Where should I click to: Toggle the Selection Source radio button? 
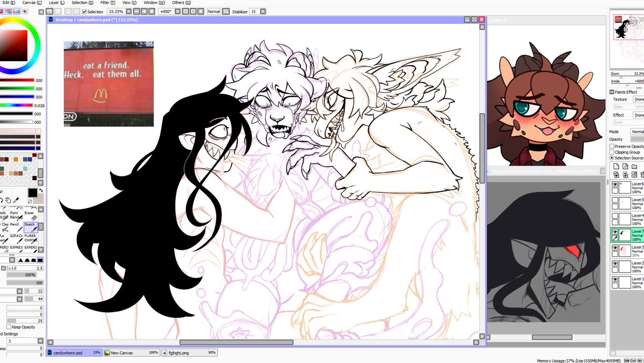click(612, 158)
